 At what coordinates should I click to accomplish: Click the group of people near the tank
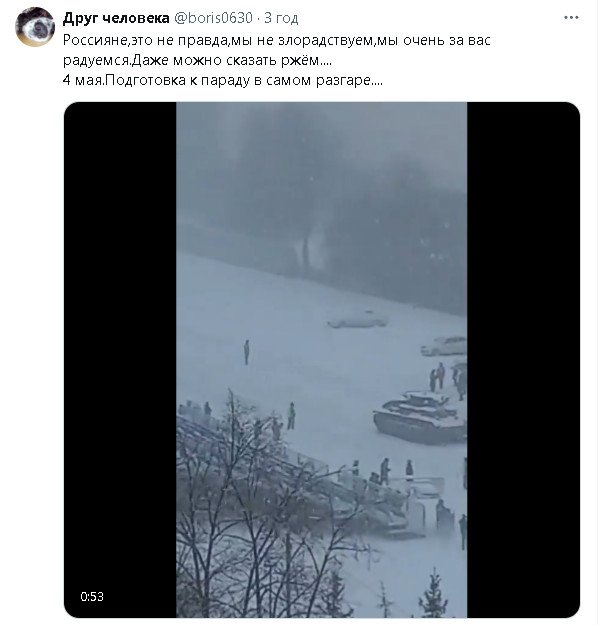click(448, 380)
